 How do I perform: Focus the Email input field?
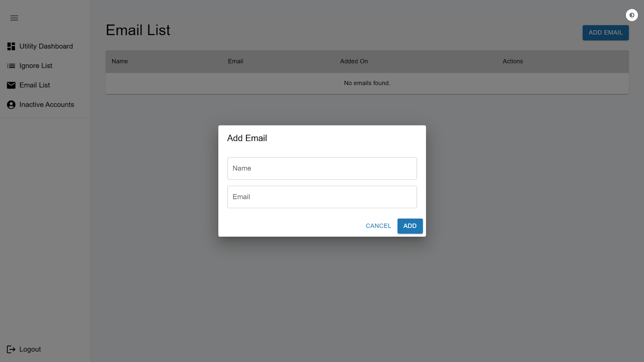point(322,197)
